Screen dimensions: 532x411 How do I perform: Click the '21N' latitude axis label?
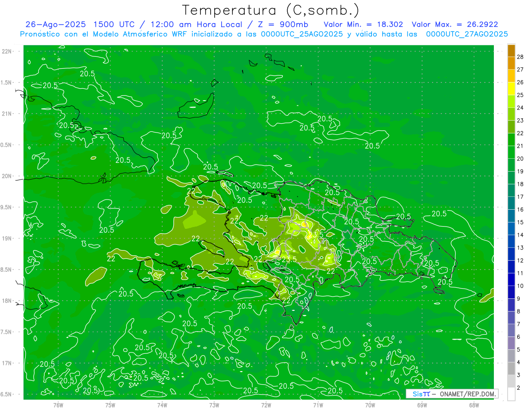(x=7, y=114)
